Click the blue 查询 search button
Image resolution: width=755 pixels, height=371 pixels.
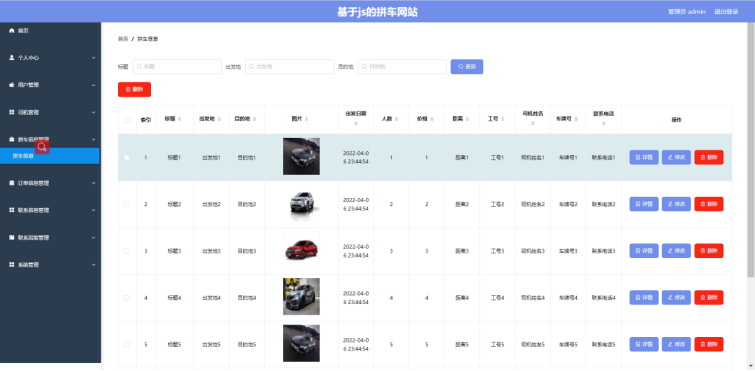[x=467, y=66]
